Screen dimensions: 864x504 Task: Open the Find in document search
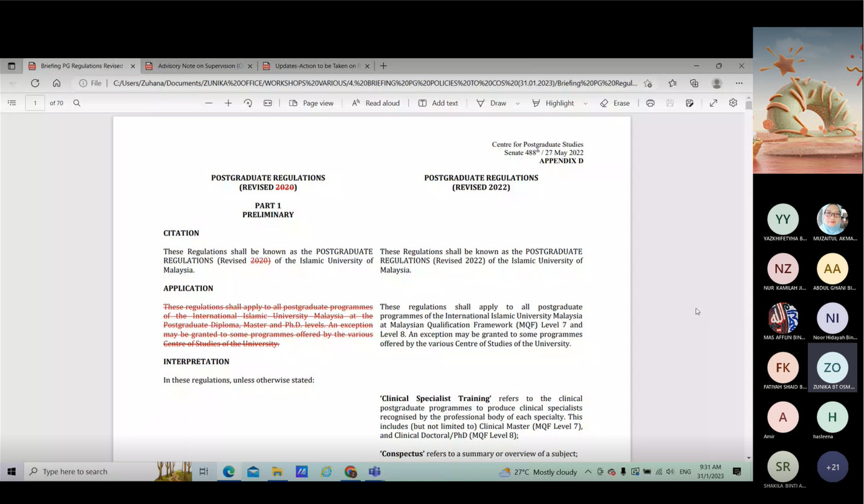(x=77, y=103)
